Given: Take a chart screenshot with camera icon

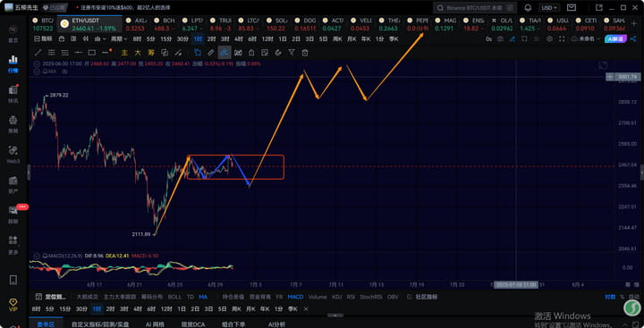Looking at the screenshot, I should (500, 39).
